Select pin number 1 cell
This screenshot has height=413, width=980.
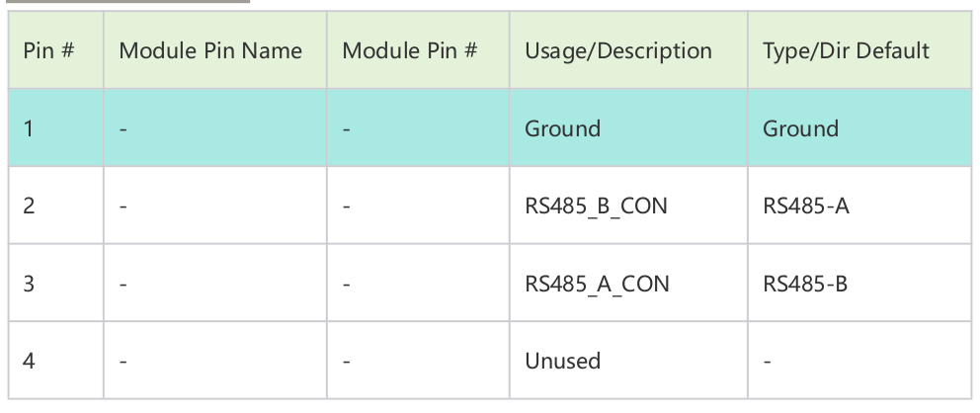30,128
